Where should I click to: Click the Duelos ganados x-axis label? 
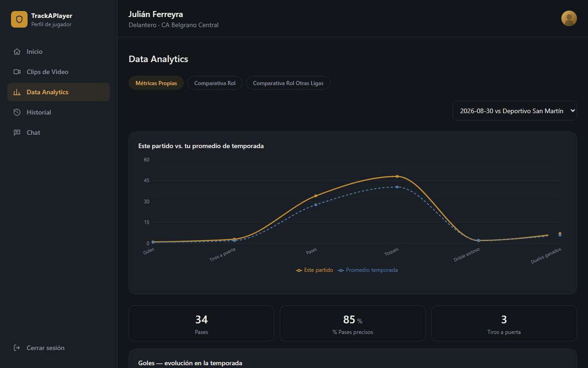(x=546, y=255)
